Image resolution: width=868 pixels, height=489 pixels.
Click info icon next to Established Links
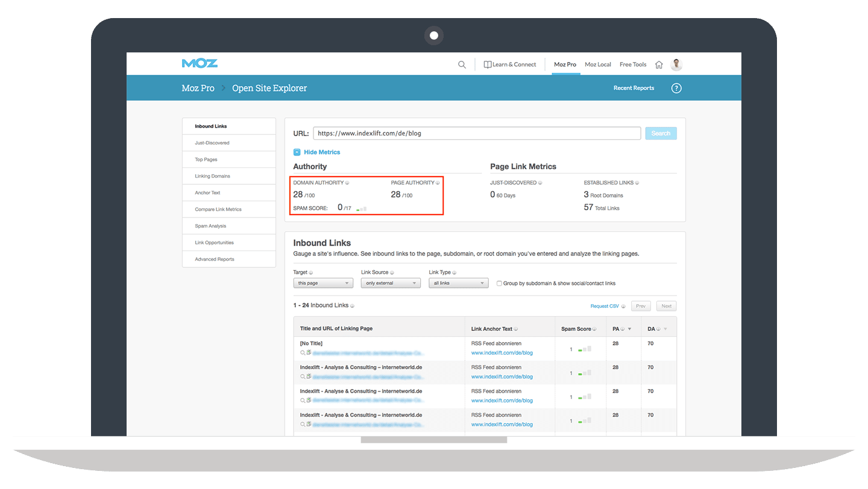point(637,182)
